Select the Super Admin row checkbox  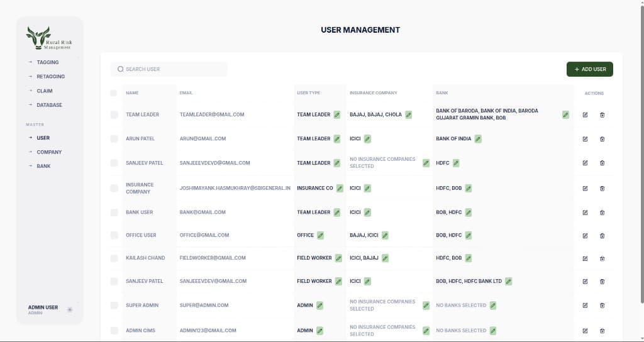pos(114,306)
